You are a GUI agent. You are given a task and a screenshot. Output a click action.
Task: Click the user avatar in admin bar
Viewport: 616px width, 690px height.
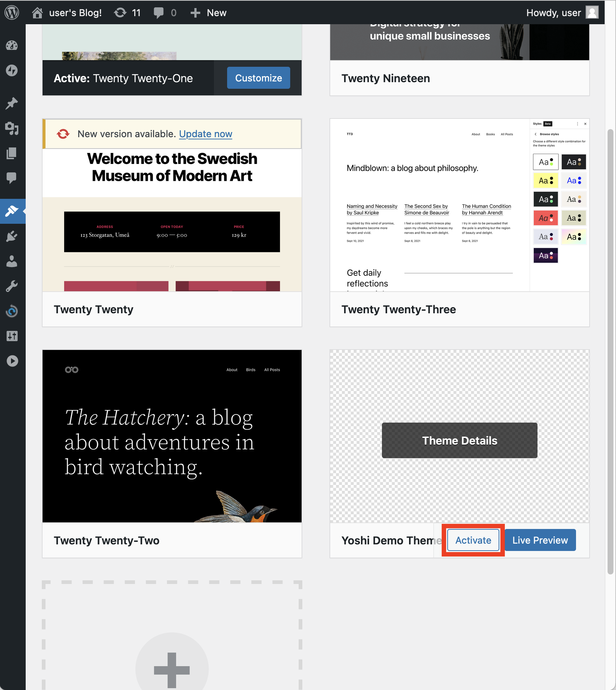tap(591, 12)
